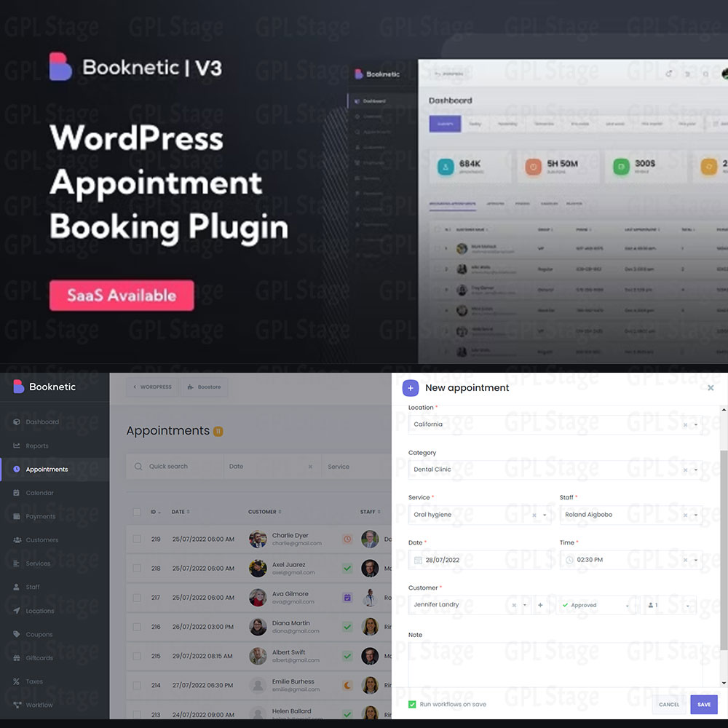
Task: Click the Locations arrow icon in sidebar
Action: tap(17, 611)
